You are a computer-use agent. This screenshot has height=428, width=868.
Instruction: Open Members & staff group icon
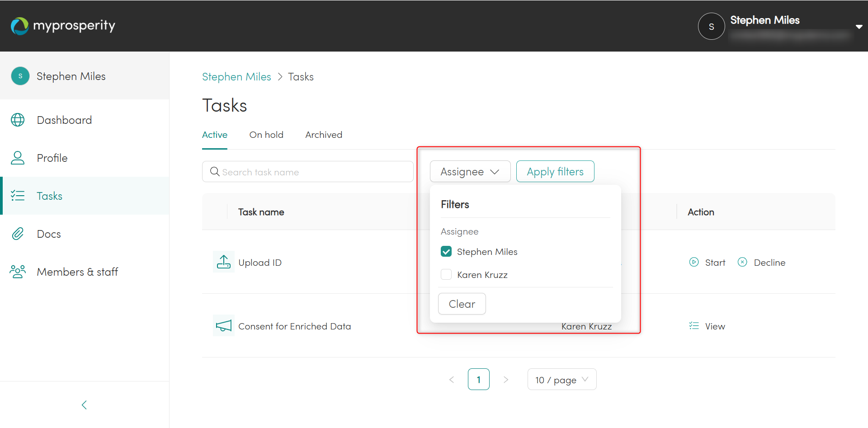tap(18, 272)
